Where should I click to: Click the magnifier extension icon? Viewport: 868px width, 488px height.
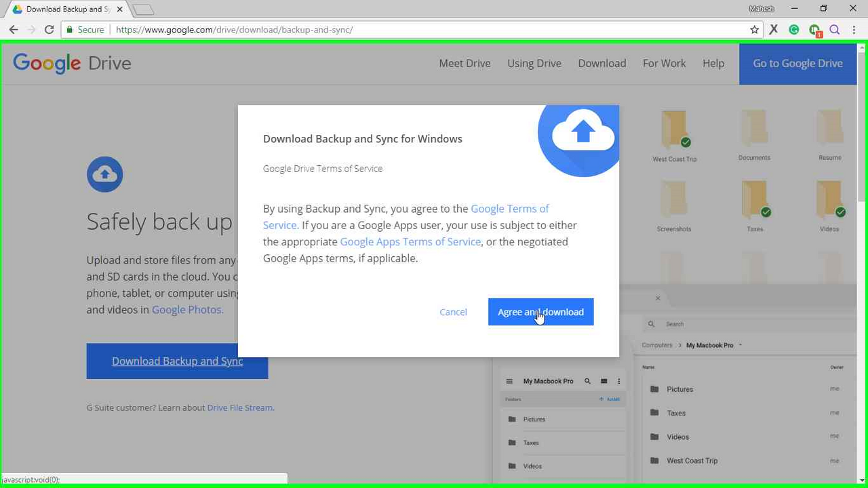[835, 30]
